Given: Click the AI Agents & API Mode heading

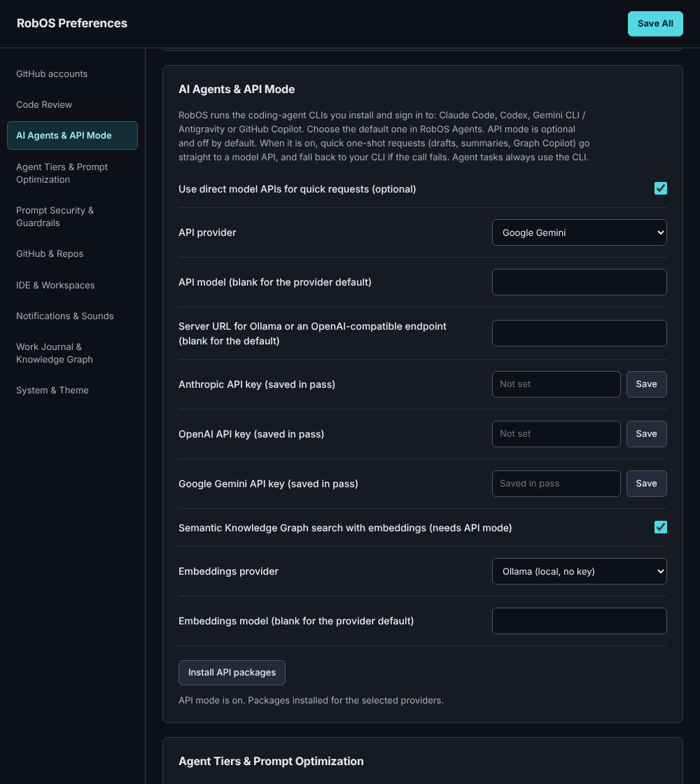Looking at the screenshot, I should point(237,89).
